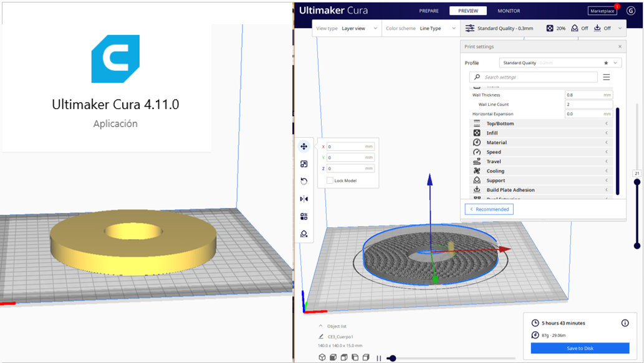Click the upper layer slider handle
This screenshot has width=644, height=363.
[637, 182]
